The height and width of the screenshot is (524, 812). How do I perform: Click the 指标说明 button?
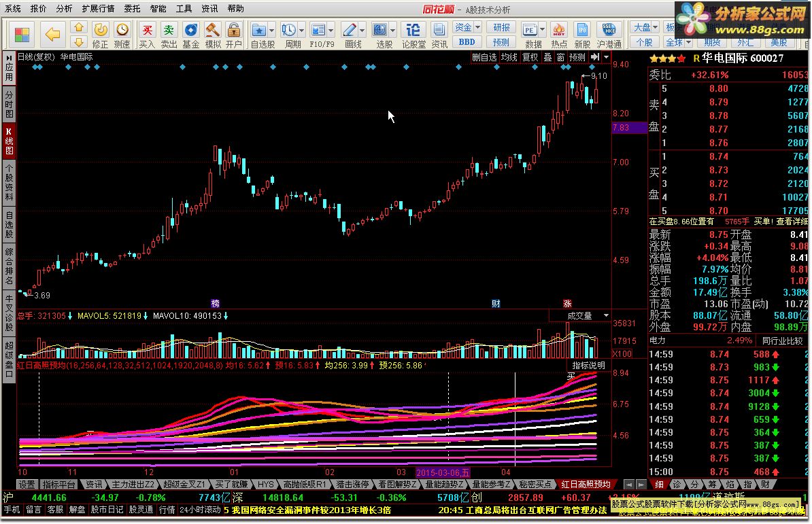pyautogui.click(x=589, y=365)
